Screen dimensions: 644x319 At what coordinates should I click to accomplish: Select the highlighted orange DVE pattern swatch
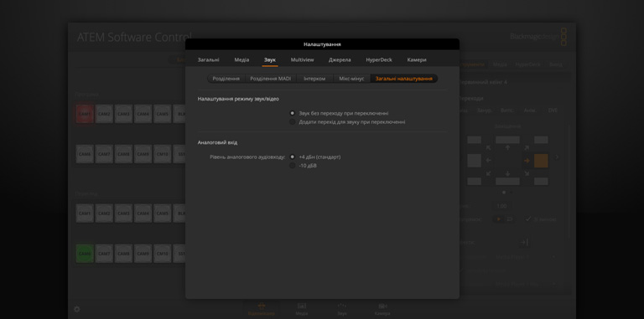tap(541, 161)
